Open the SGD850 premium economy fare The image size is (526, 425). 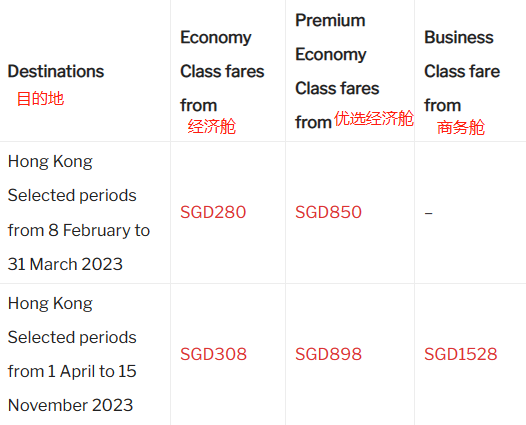pos(328,212)
